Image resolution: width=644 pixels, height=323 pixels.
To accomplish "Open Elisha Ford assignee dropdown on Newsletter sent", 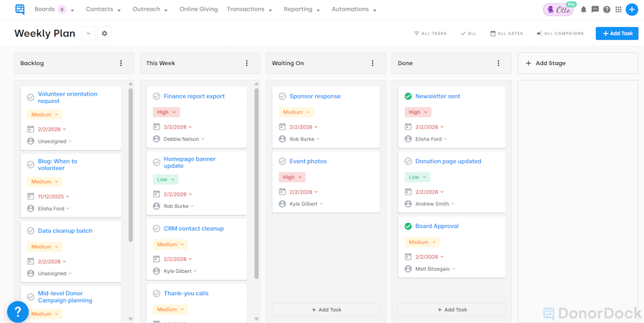I will coord(431,139).
